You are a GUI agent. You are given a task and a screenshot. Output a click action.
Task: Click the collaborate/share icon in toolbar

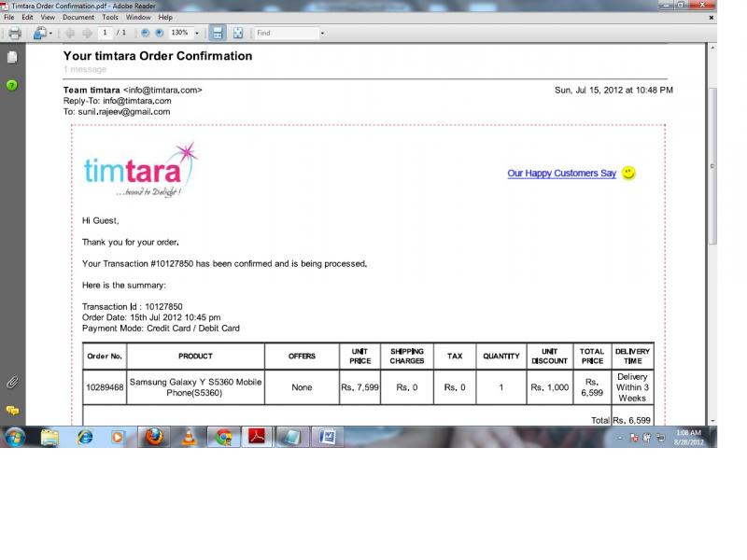(40, 33)
